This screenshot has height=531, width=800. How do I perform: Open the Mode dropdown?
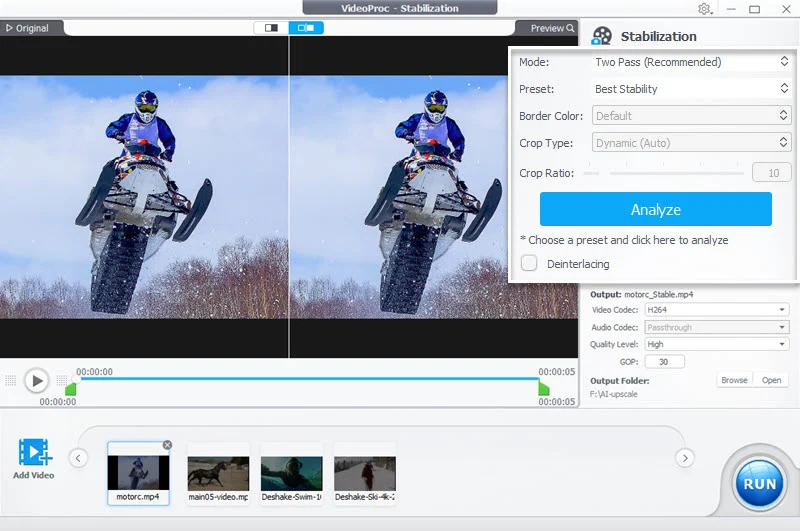691,62
